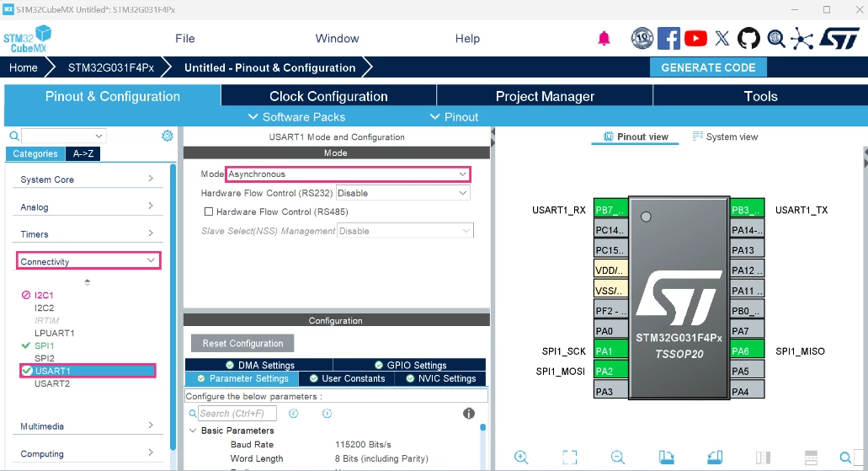
Task: Switch to Project Manager tab
Action: [x=545, y=96]
